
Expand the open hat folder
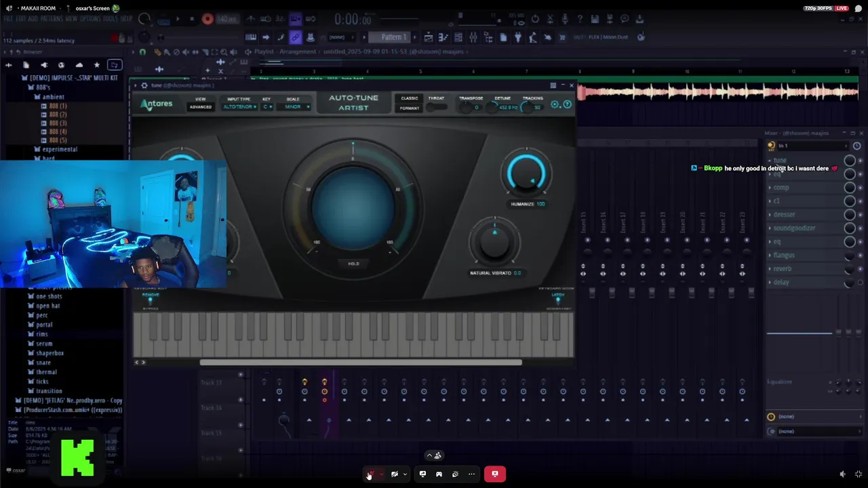[x=45, y=306]
